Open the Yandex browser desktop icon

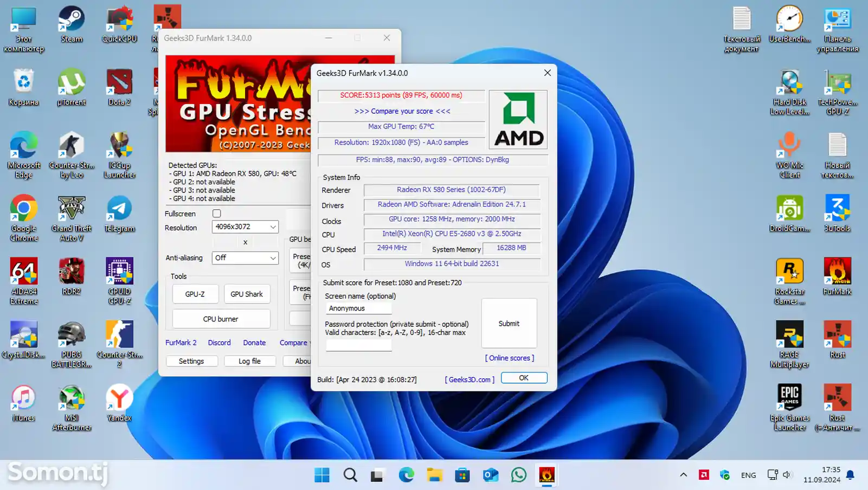(x=119, y=403)
